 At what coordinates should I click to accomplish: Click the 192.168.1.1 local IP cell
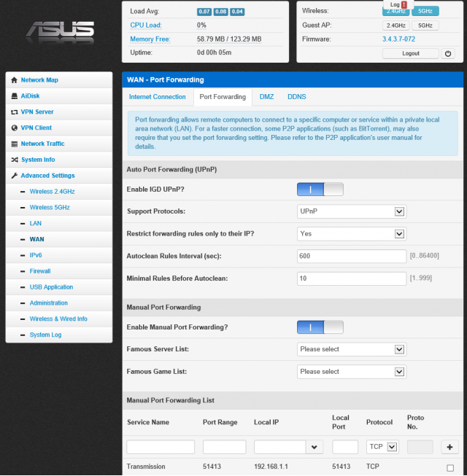[x=271, y=467]
